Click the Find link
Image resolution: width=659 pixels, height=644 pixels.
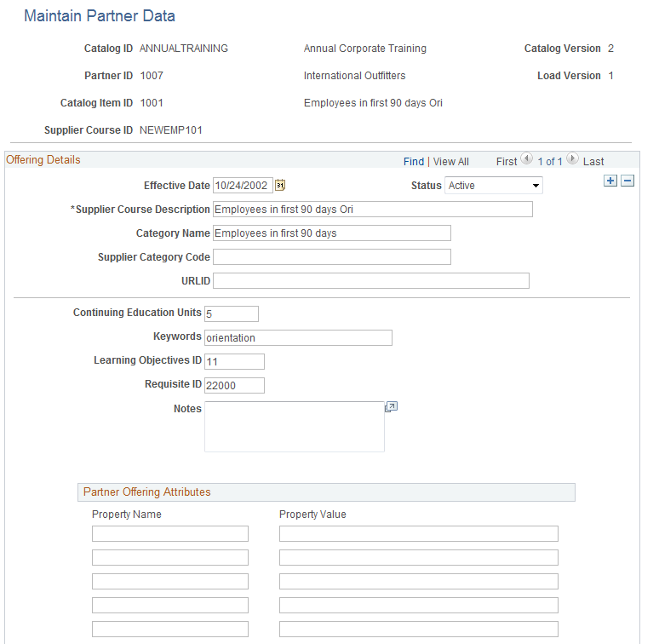pyautogui.click(x=414, y=161)
